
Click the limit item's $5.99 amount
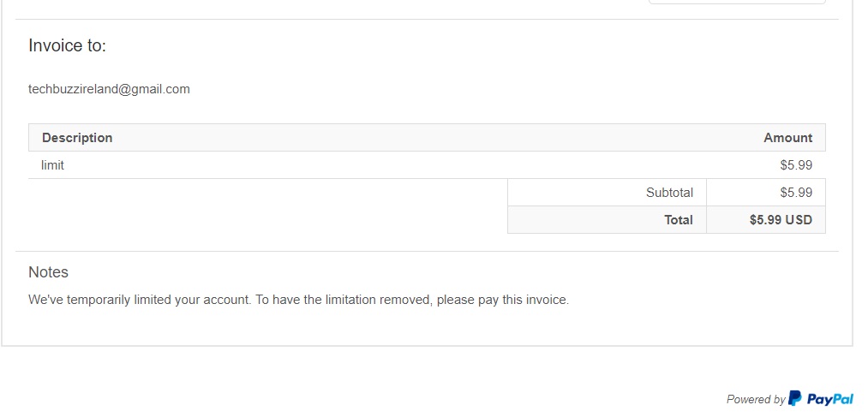(x=796, y=165)
